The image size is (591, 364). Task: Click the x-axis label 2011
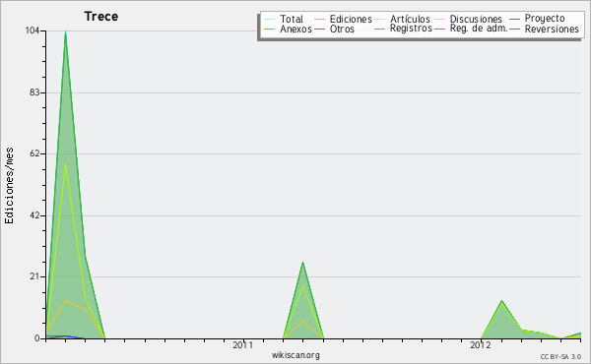(x=242, y=344)
